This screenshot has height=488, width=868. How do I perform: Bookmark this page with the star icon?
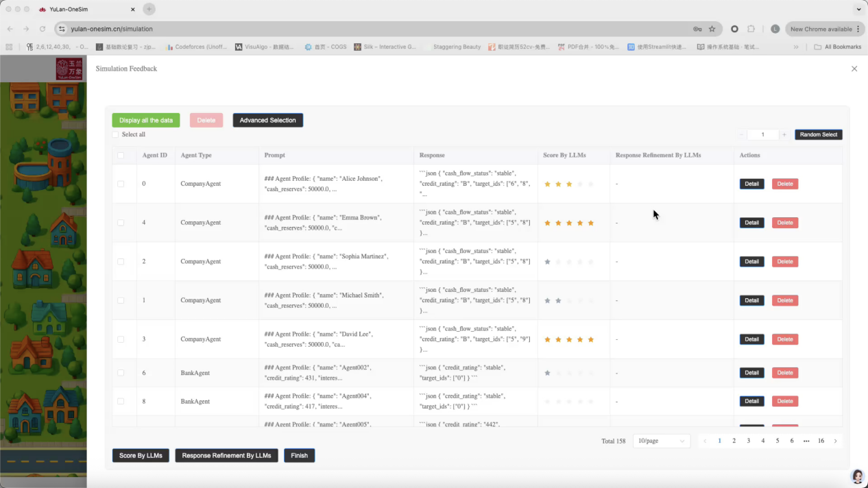pyautogui.click(x=712, y=29)
